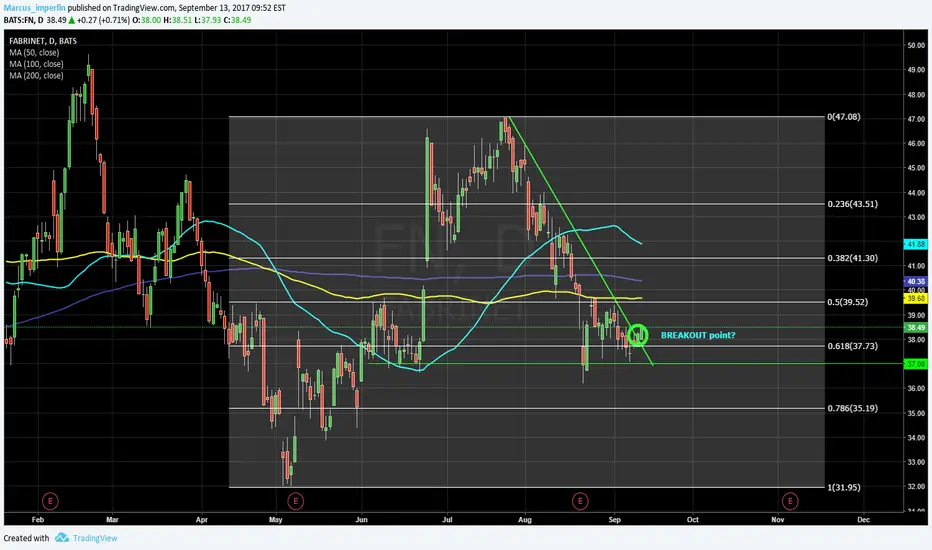The height and width of the screenshot is (550, 932).
Task: Open the earnings marker E near November
Action: pos(790,501)
